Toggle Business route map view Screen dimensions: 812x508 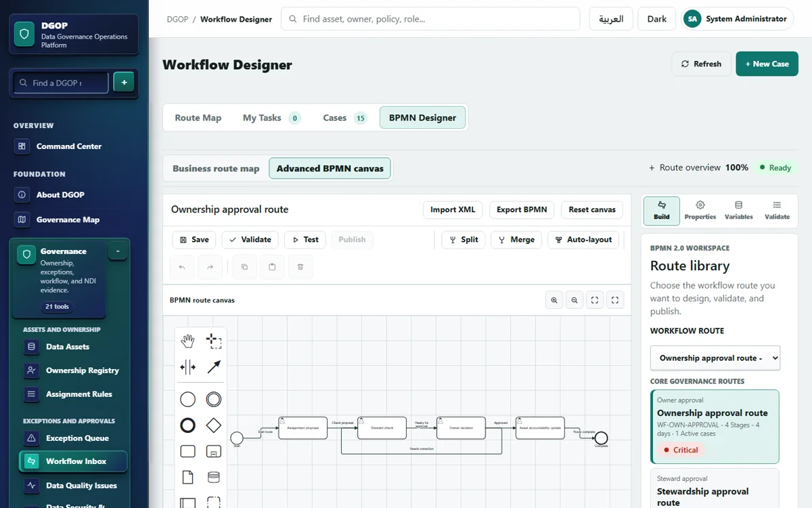pos(216,169)
